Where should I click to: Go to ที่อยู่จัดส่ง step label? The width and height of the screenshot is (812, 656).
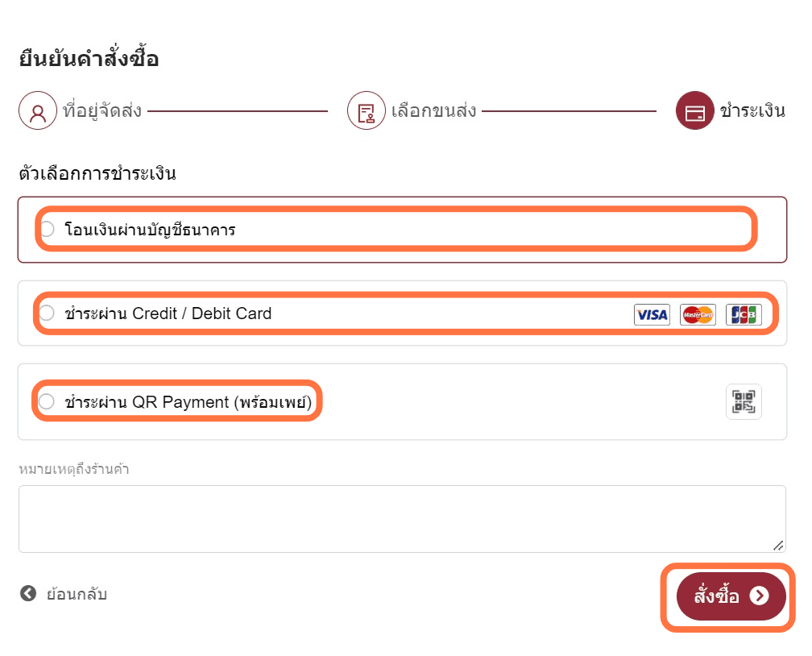[x=102, y=111]
